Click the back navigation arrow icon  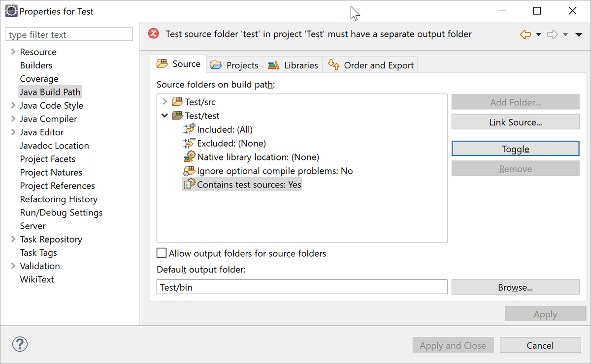[x=525, y=34]
